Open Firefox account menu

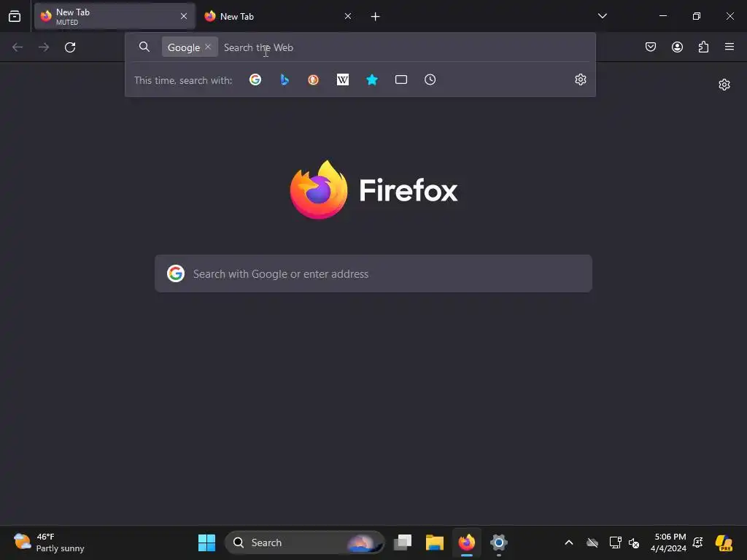[677, 47]
